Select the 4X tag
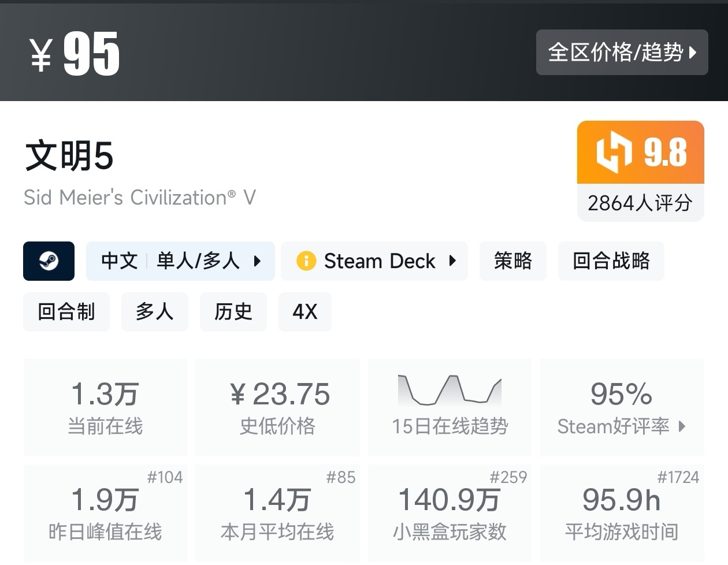 pos(304,312)
